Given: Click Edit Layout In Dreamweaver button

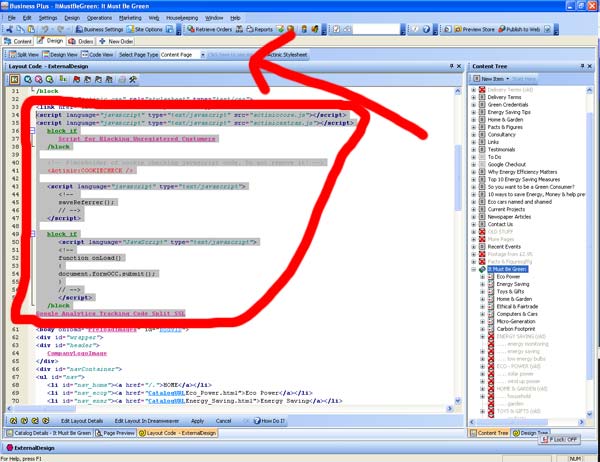Looking at the screenshot, I should (x=150, y=421).
